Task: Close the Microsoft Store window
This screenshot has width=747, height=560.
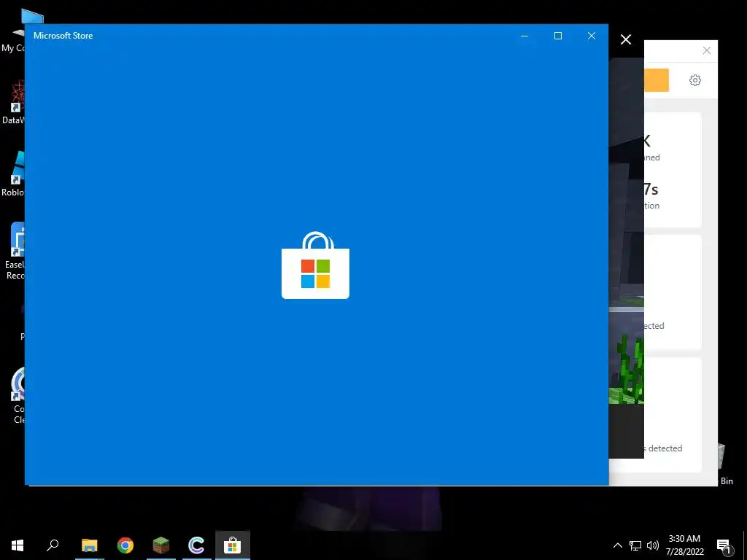Action: pyautogui.click(x=592, y=36)
